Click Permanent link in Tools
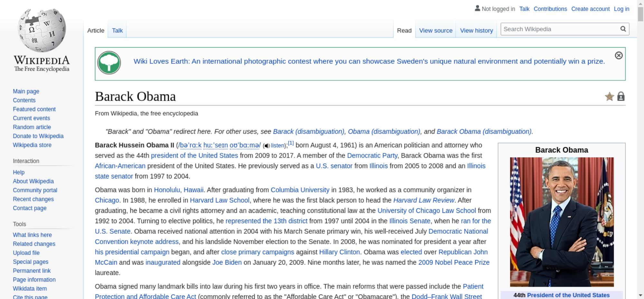 click(x=32, y=271)
